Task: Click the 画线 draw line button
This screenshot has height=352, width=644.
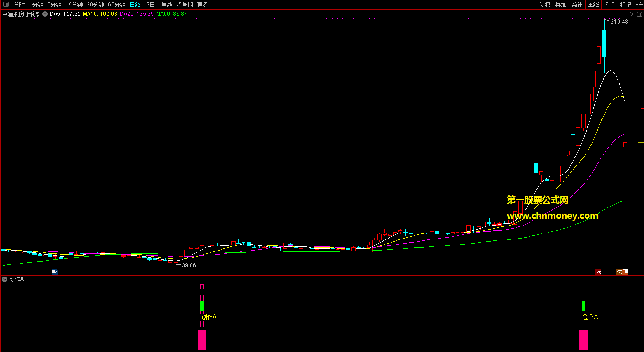Action: point(593,5)
